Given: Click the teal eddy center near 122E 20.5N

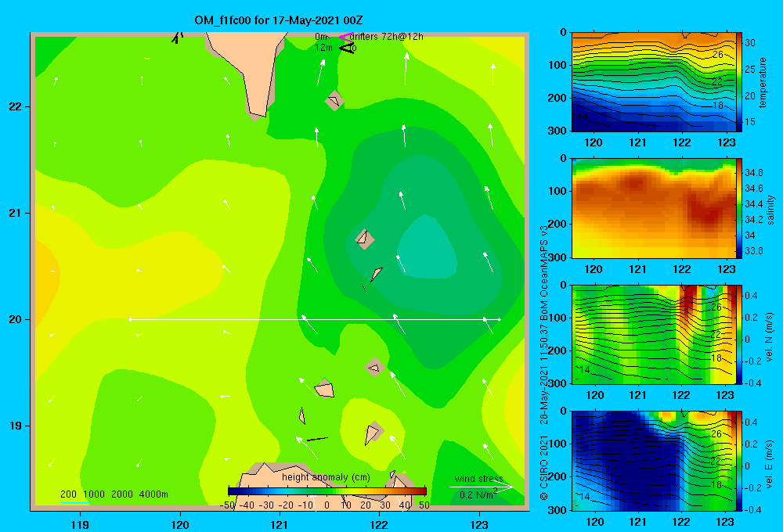Looking at the screenshot, I should [427, 247].
